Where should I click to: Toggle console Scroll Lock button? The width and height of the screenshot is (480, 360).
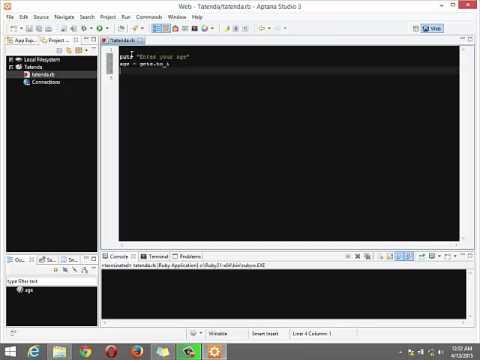click(x=389, y=256)
